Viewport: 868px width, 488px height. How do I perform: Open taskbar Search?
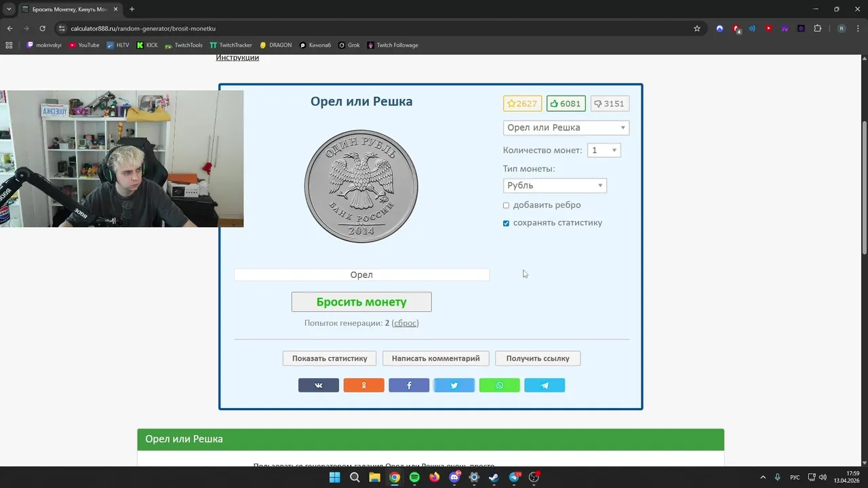pyautogui.click(x=355, y=477)
